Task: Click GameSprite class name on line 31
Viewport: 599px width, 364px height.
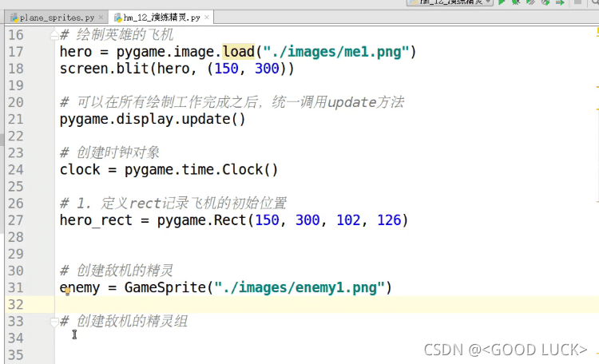Action: (165, 287)
